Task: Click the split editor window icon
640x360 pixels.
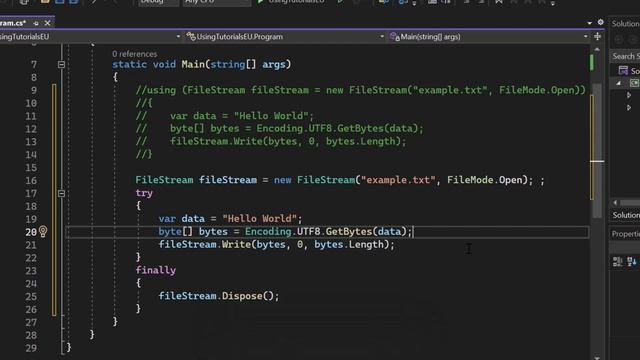Action: (x=598, y=37)
